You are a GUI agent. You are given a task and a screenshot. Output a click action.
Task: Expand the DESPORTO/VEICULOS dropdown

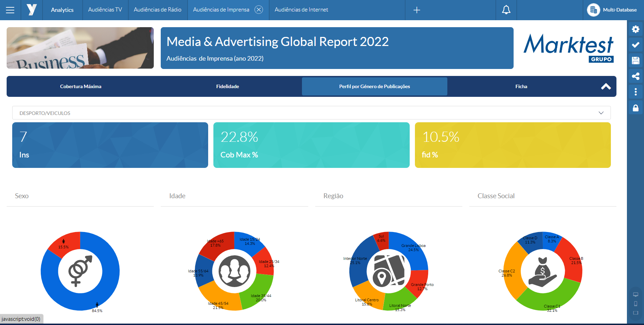coord(601,113)
